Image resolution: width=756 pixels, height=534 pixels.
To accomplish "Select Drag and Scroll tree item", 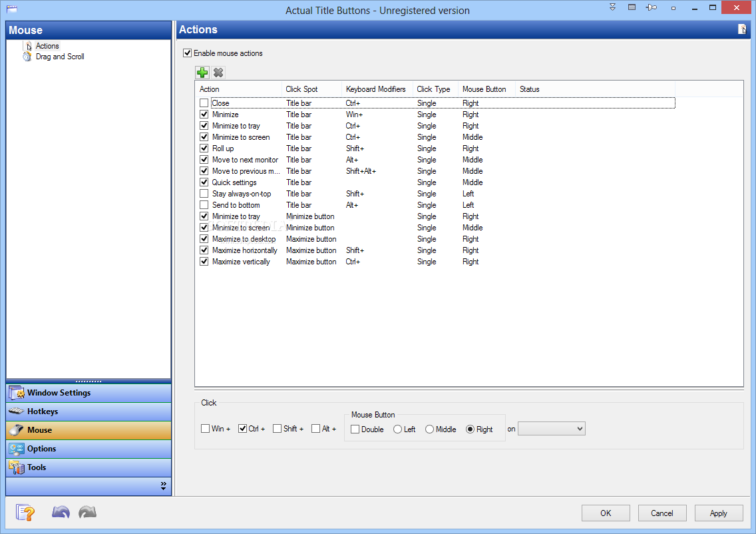I will click(x=60, y=57).
